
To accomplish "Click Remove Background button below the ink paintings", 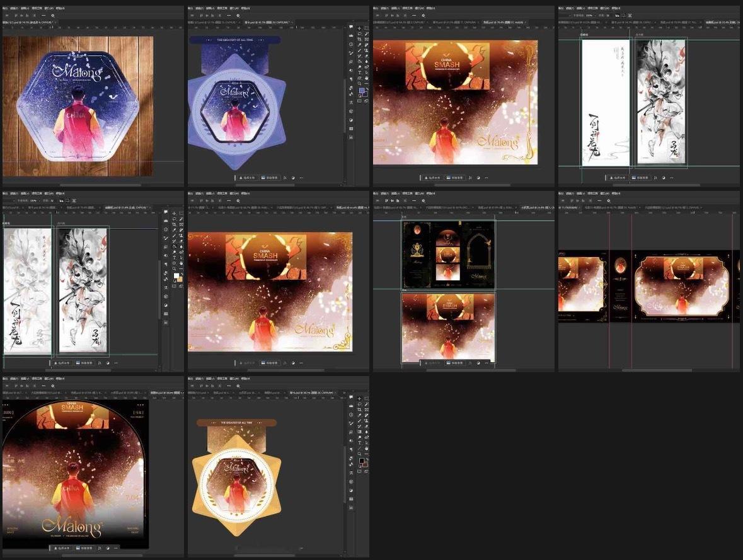I will (84, 363).
